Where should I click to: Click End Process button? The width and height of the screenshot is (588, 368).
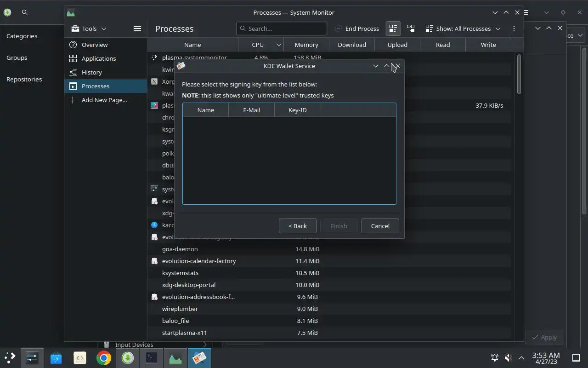point(357,29)
